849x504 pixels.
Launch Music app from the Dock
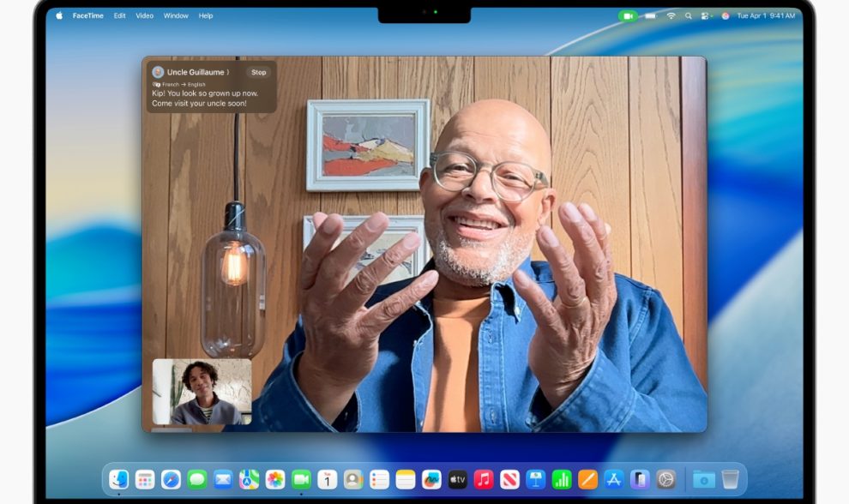click(x=484, y=479)
